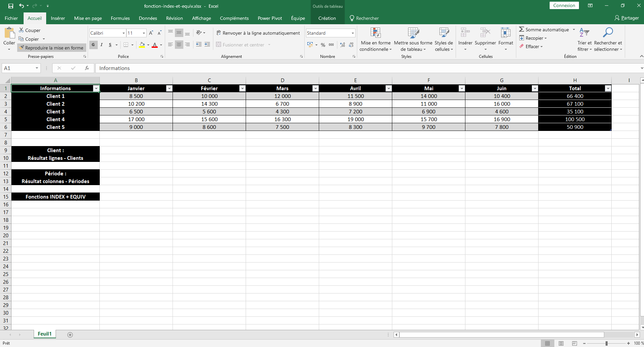Click the Save icon in title bar

[11, 6]
